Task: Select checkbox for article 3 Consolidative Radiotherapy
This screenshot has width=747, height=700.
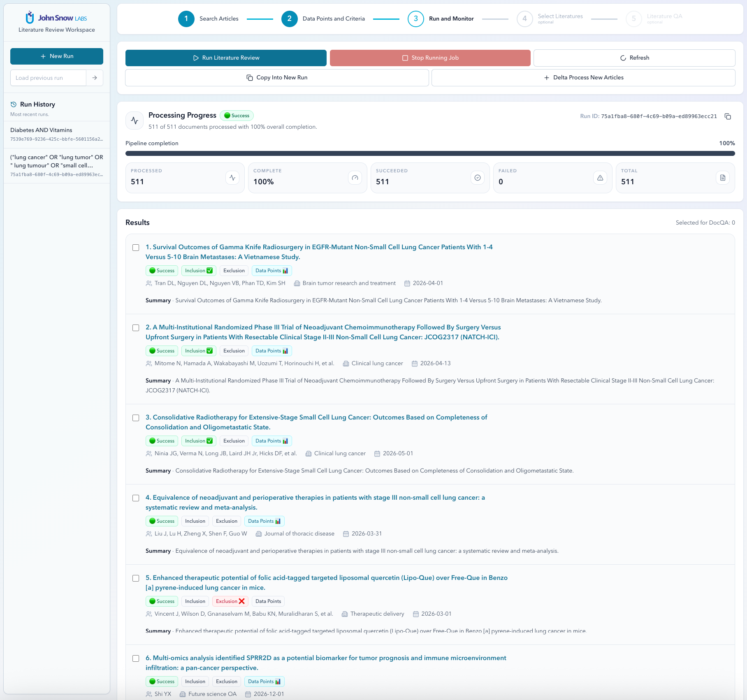Action: pyautogui.click(x=136, y=418)
